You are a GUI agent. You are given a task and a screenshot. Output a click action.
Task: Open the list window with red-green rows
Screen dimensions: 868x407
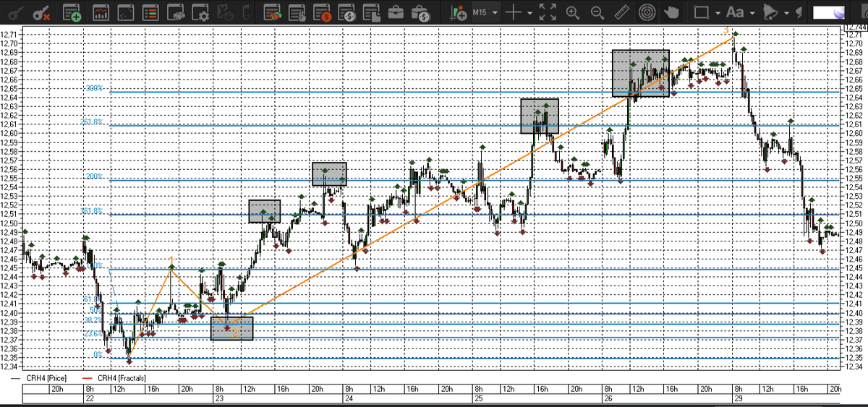point(150,12)
